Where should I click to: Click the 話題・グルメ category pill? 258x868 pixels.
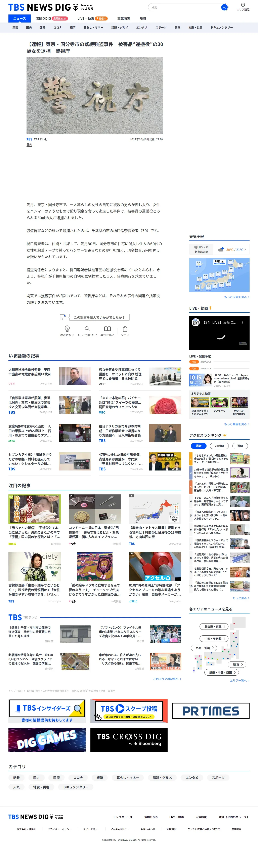pyautogui.click(x=162, y=778)
